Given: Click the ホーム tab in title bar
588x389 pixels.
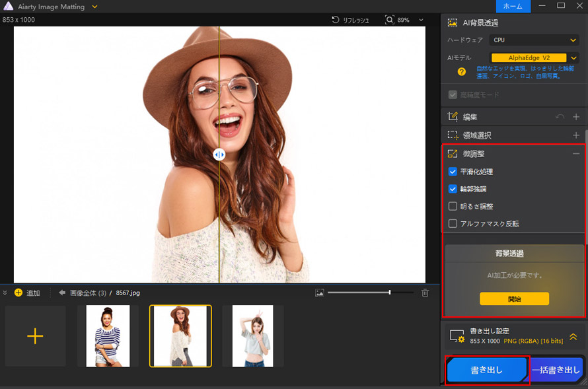Looking at the screenshot, I should click(x=513, y=6).
